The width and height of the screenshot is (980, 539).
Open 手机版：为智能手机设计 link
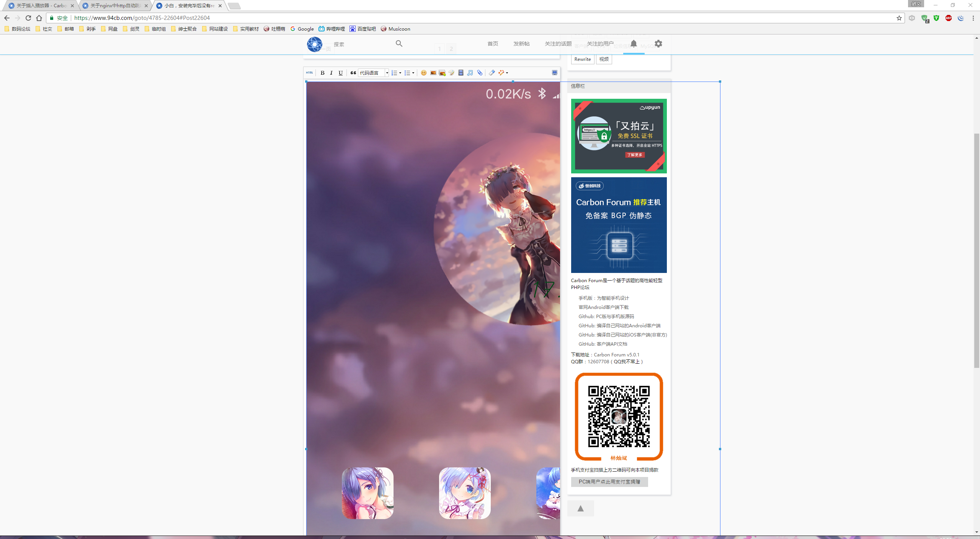point(604,298)
